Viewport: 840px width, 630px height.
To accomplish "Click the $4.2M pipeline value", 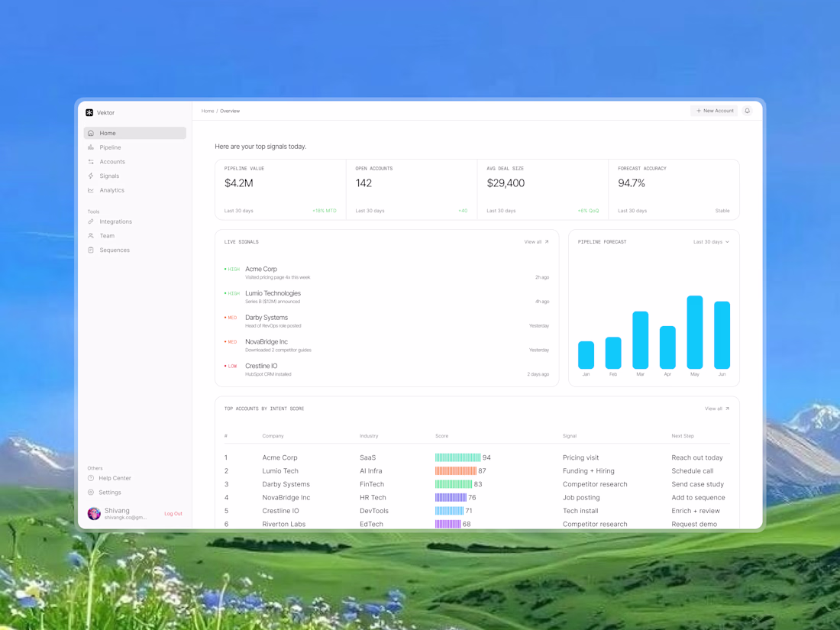I will [x=238, y=183].
